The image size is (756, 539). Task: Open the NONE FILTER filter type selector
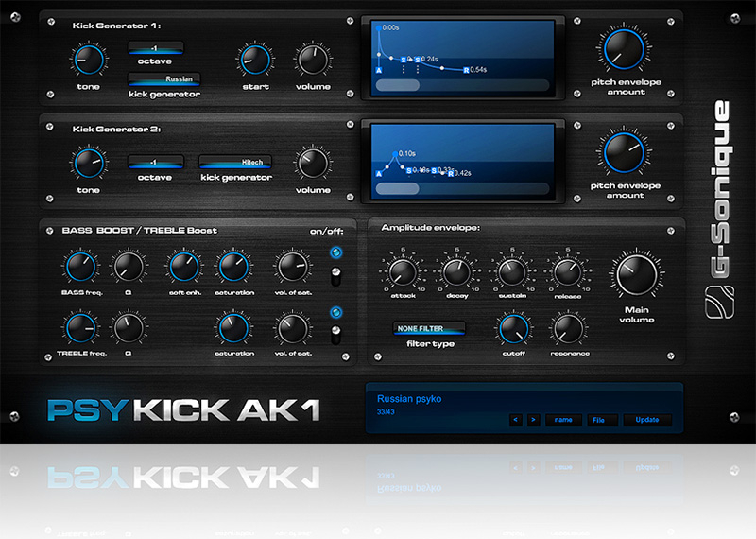[x=430, y=328]
